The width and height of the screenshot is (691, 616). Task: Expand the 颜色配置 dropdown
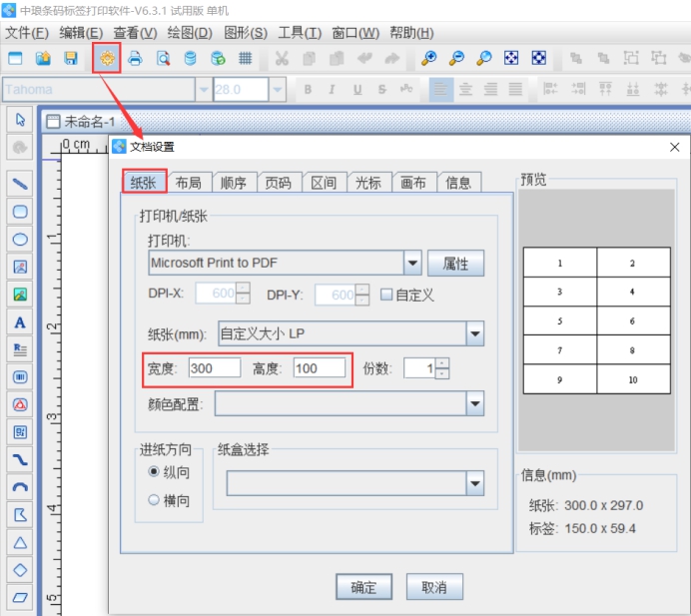pos(474,403)
